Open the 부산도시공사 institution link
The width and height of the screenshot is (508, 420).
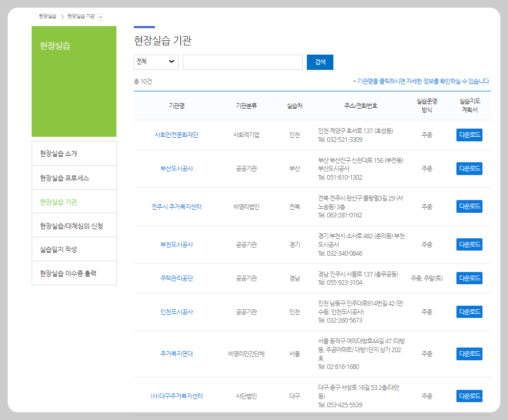point(177,168)
